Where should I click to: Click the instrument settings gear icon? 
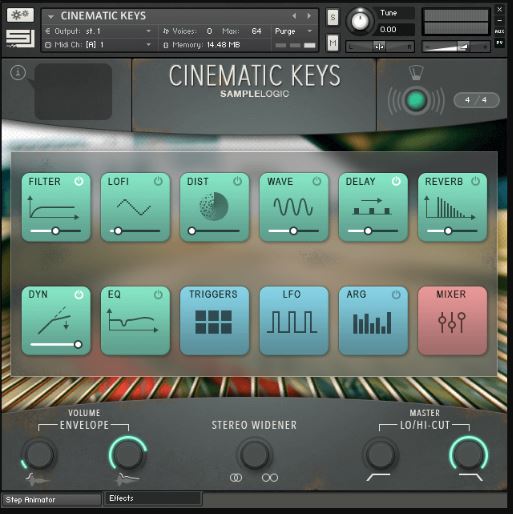click(20, 15)
